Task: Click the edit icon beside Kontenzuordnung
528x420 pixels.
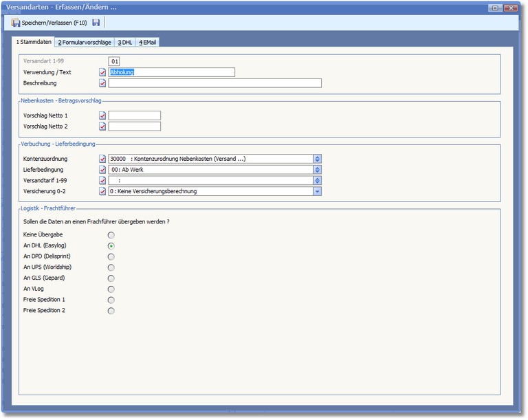Action: (x=102, y=159)
